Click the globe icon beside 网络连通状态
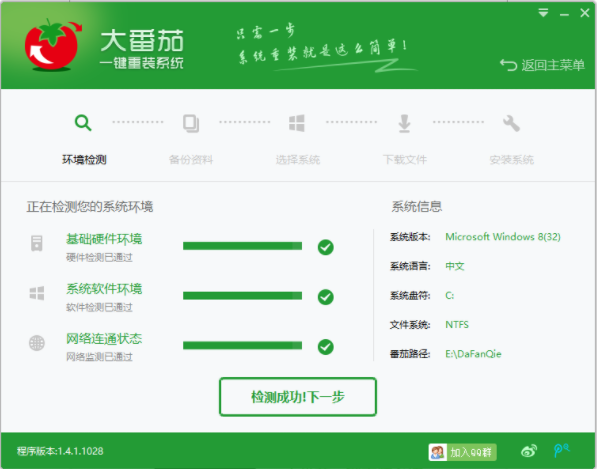Image resolution: width=597 pixels, height=469 pixels. pyautogui.click(x=37, y=343)
